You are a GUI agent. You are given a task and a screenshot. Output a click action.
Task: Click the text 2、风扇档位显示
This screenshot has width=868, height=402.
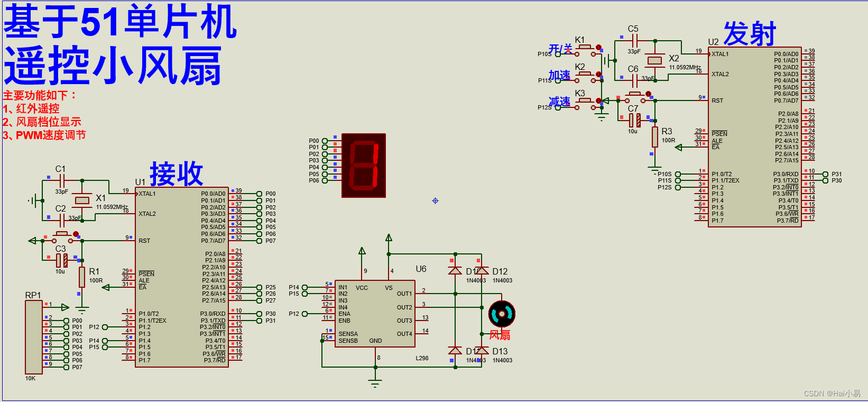point(42,122)
